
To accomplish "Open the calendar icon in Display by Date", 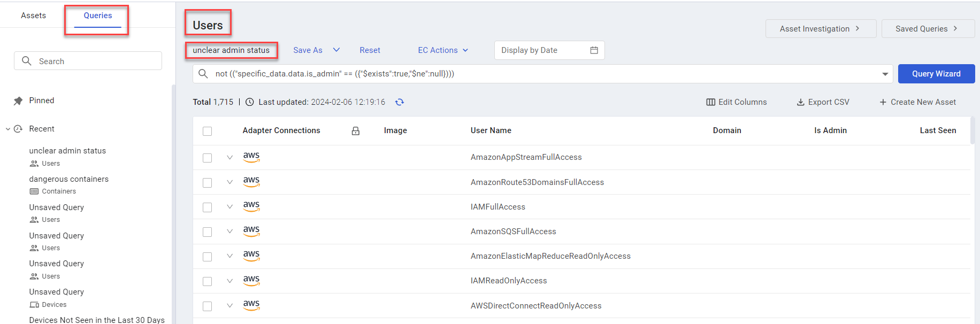I will (x=594, y=50).
